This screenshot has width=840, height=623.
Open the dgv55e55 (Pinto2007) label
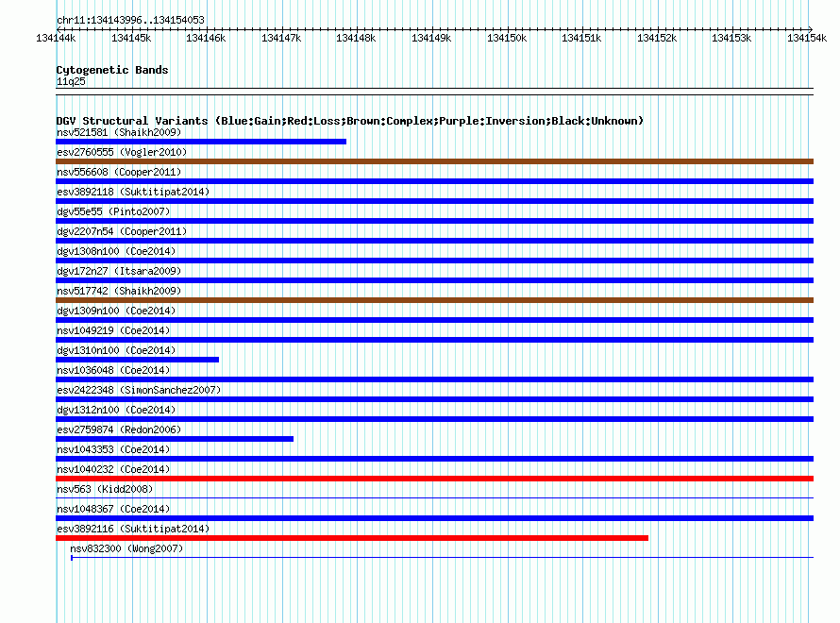pyautogui.click(x=113, y=211)
